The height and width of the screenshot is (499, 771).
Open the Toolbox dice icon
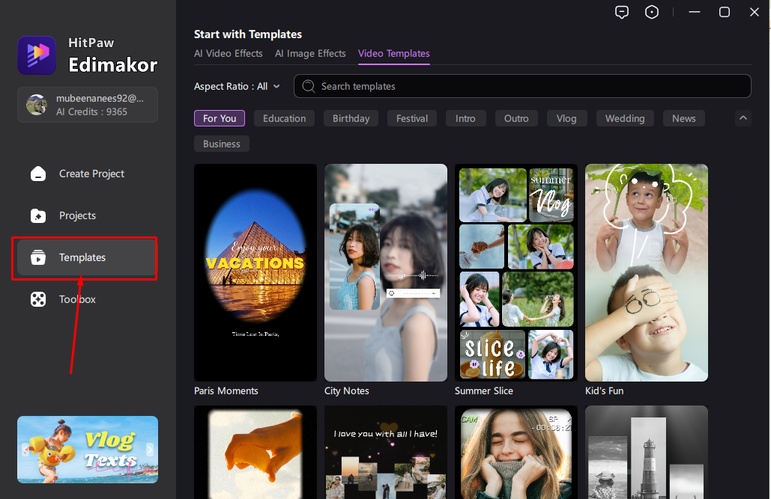pos(38,300)
